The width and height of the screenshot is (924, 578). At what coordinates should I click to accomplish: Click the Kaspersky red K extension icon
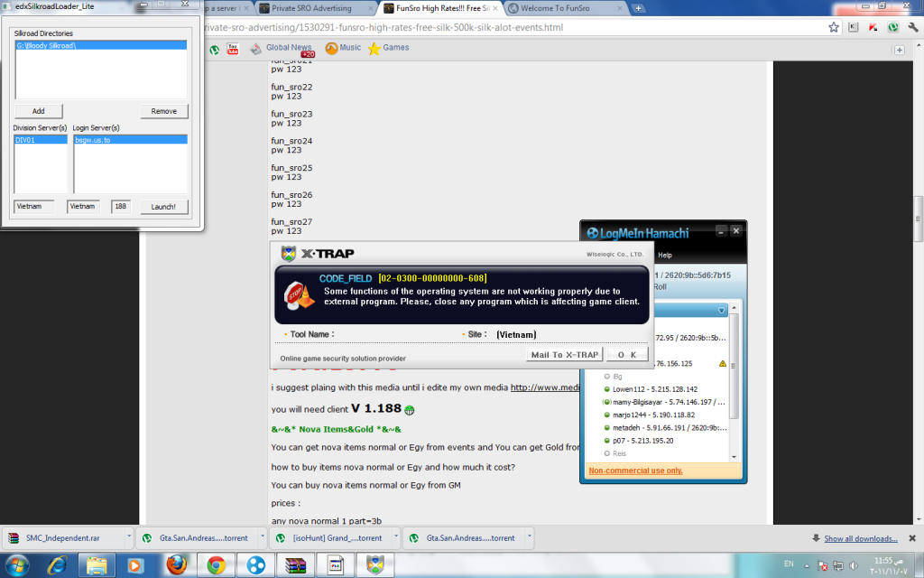[873, 27]
